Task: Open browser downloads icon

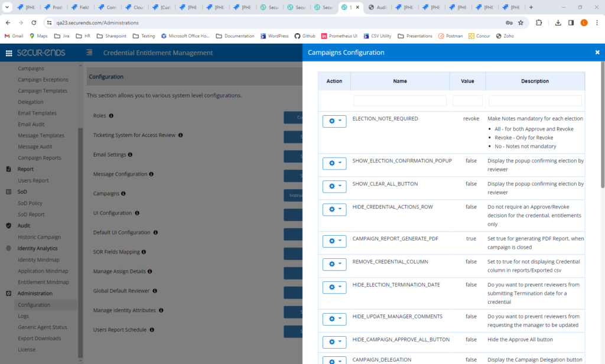Action: pyautogui.click(x=558, y=23)
